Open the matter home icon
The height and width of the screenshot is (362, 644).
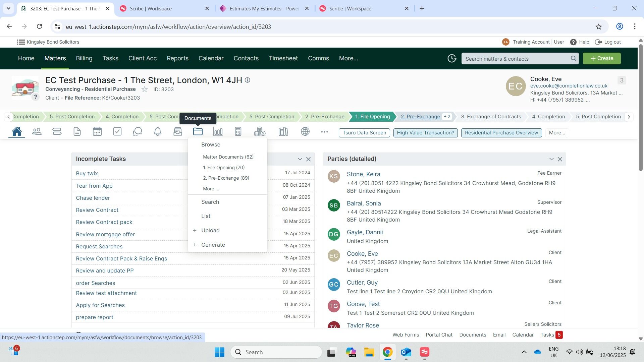pos(17,132)
